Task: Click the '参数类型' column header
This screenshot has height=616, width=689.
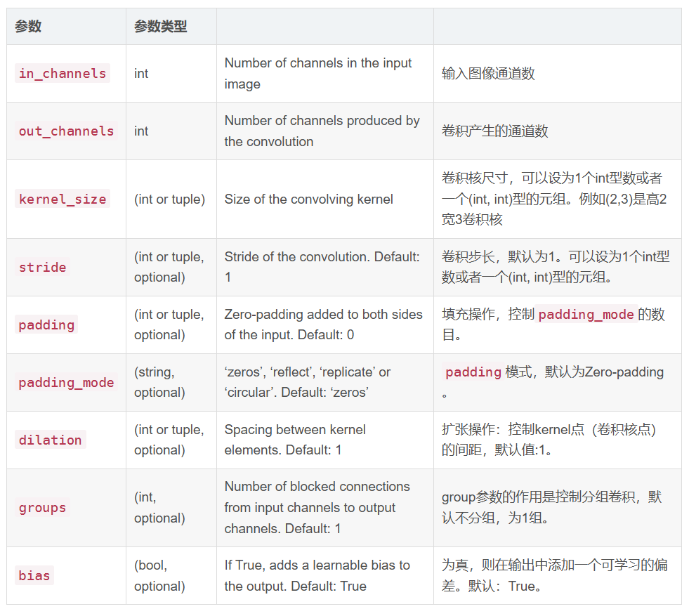Action: [x=160, y=27]
